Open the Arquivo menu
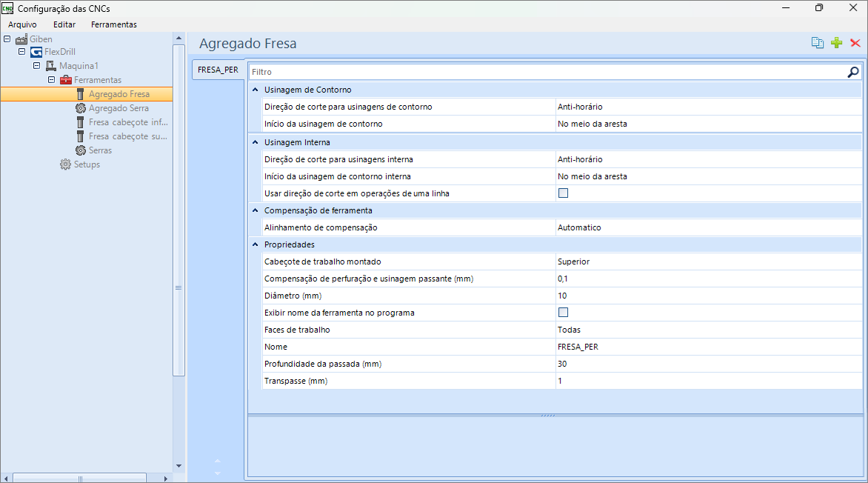This screenshot has width=868, height=483. pos(22,24)
